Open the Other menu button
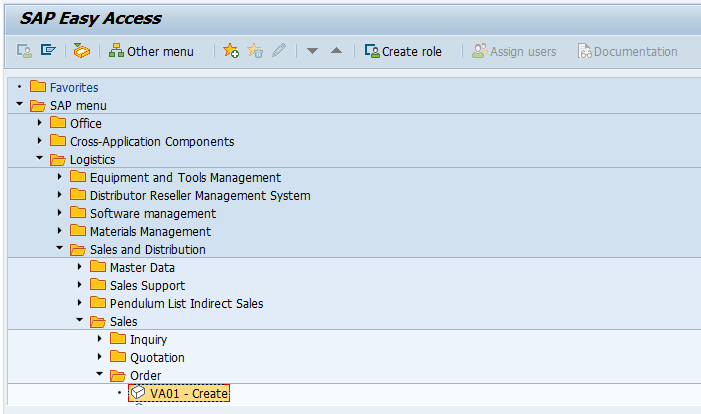 pos(151,51)
